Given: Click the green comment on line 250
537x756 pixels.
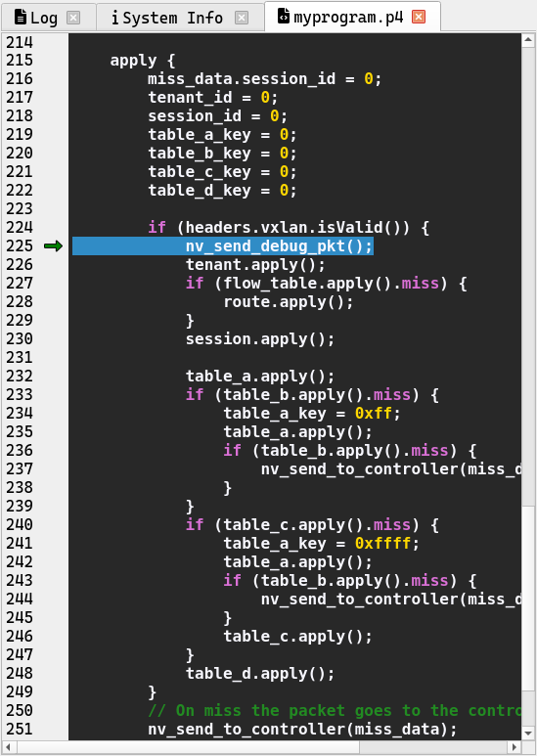Looking at the screenshot, I should [335, 711].
